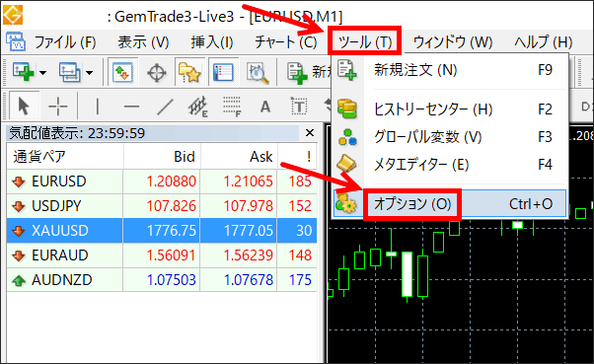Select the vertical line drawing tool
Screen dimensions: 594x364
point(98,107)
